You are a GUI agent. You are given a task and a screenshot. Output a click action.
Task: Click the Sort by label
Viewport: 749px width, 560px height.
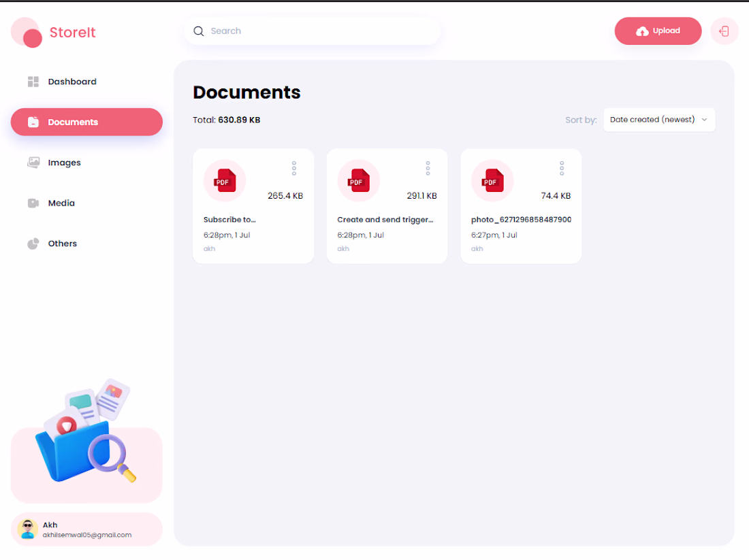pos(581,120)
